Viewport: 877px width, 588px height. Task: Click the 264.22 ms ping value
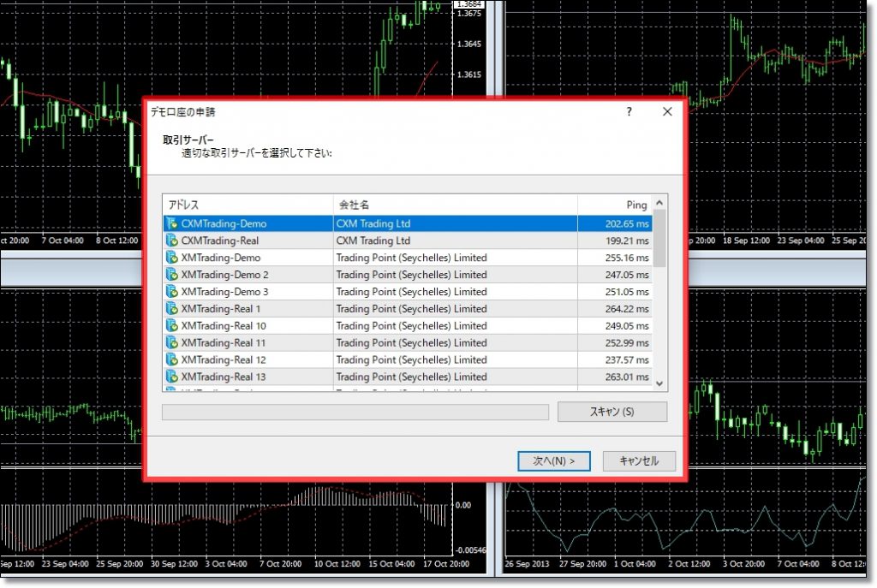627,308
